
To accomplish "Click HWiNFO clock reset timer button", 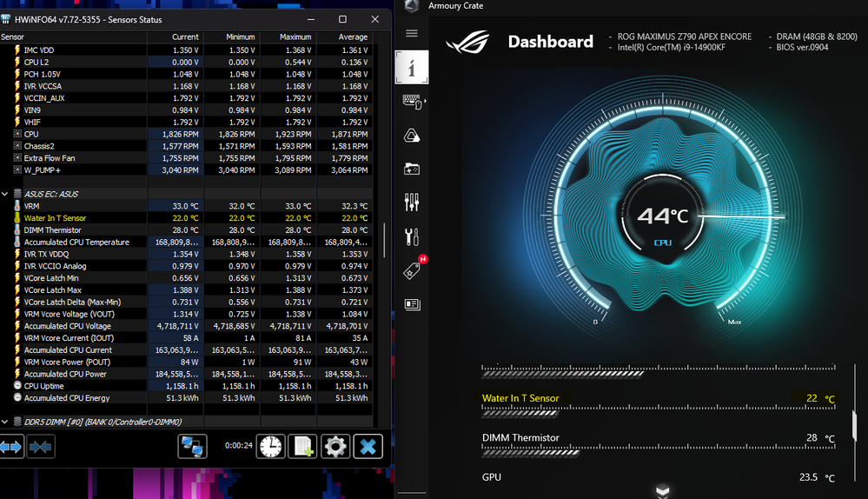I will click(270, 446).
